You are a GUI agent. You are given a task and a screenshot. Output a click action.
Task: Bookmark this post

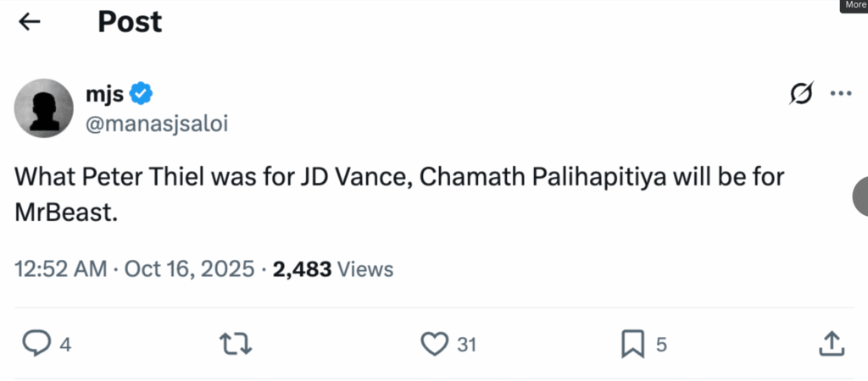[x=633, y=343]
